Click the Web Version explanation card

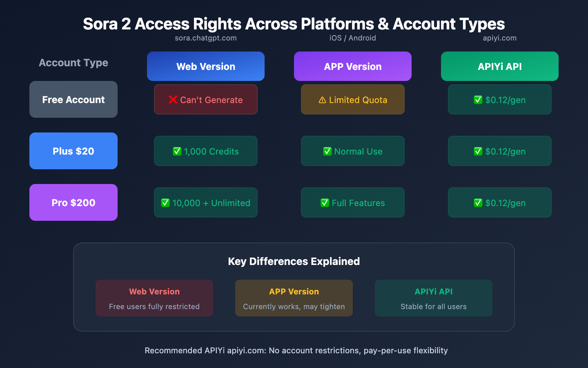click(154, 298)
